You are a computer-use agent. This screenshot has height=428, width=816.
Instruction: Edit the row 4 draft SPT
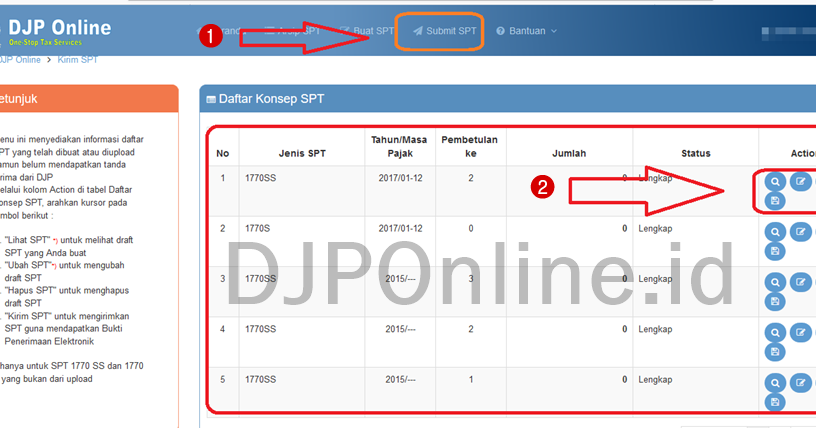click(800, 333)
